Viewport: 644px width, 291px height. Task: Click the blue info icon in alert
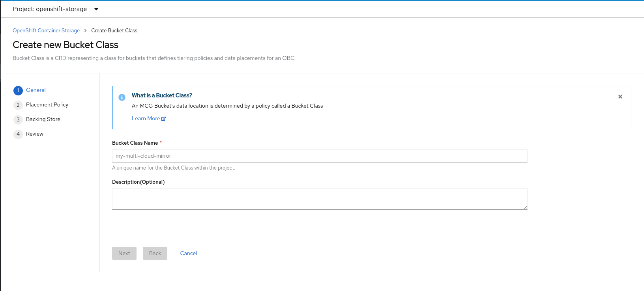[122, 97]
